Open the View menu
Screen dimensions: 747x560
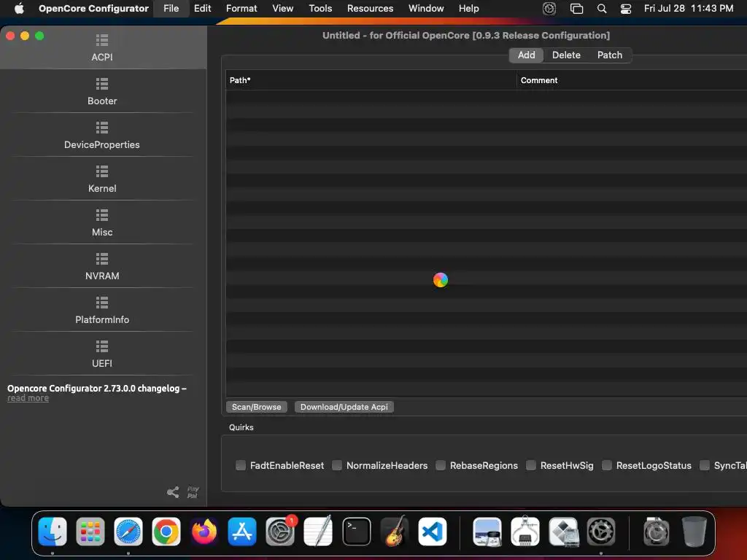[282, 9]
